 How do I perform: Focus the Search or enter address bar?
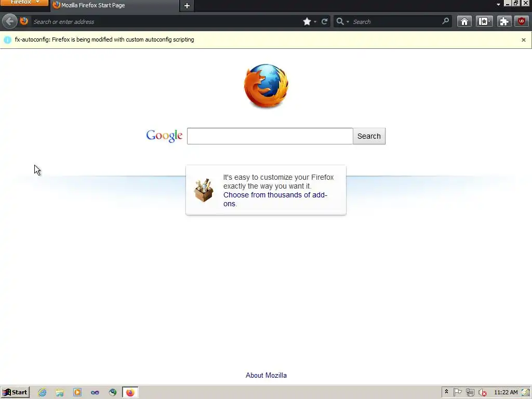[x=166, y=22]
